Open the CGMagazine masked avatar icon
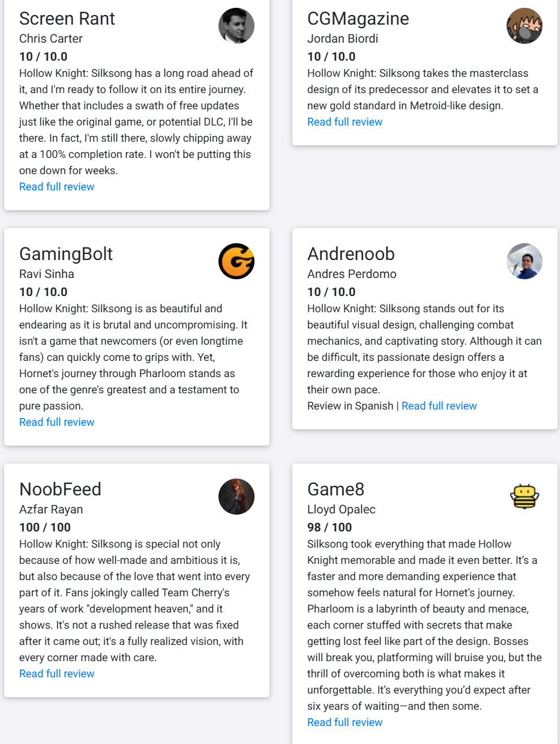The image size is (560, 744). pyautogui.click(x=525, y=26)
